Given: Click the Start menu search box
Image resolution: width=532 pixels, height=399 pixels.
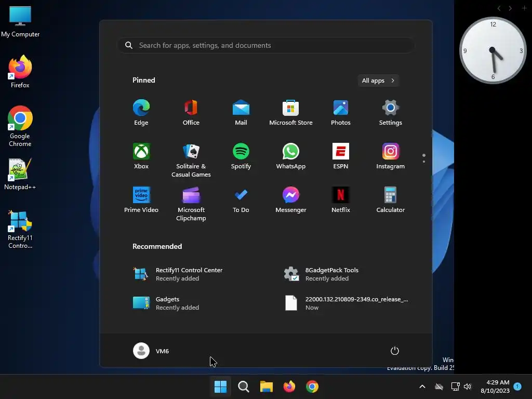Looking at the screenshot, I should pos(266,46).
